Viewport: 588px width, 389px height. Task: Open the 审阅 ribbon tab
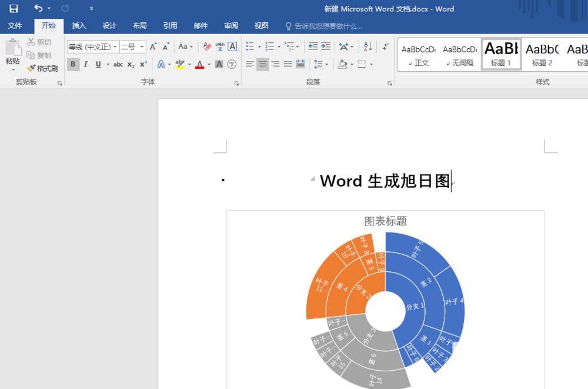230,26
